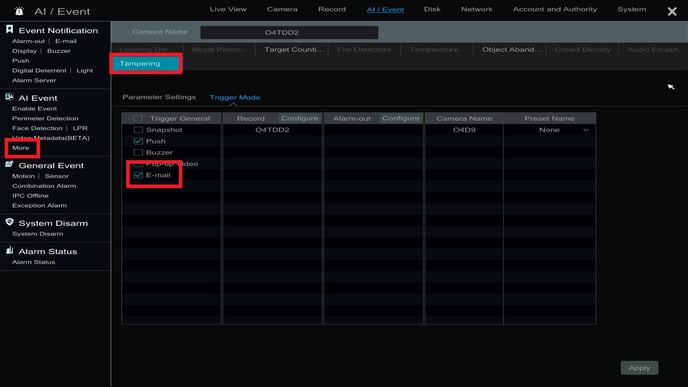This screenshot has height=387, width=688.
Task: Click the AI Event section icon
Action: point(9,97)
